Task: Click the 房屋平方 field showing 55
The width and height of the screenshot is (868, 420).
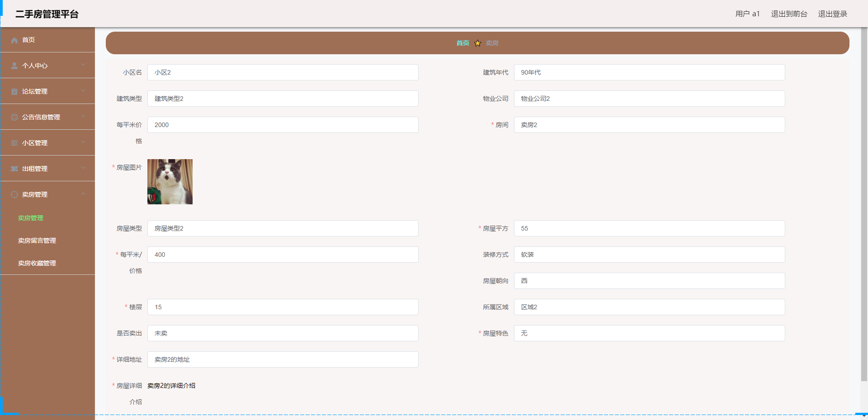Action: (x=649, y=228)
